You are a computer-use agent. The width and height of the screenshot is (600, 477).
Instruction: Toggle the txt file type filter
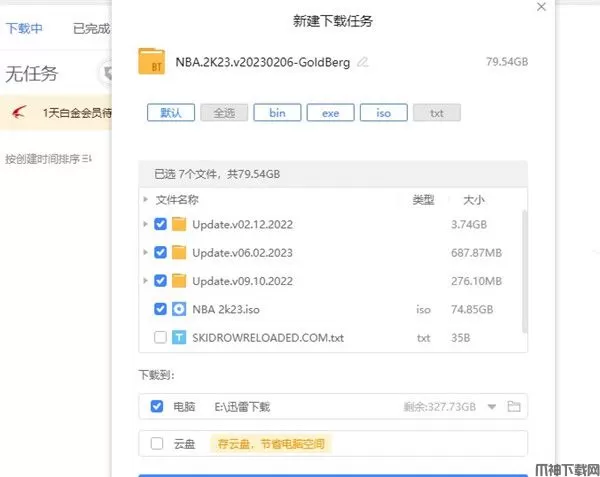[x=437, y=113]
